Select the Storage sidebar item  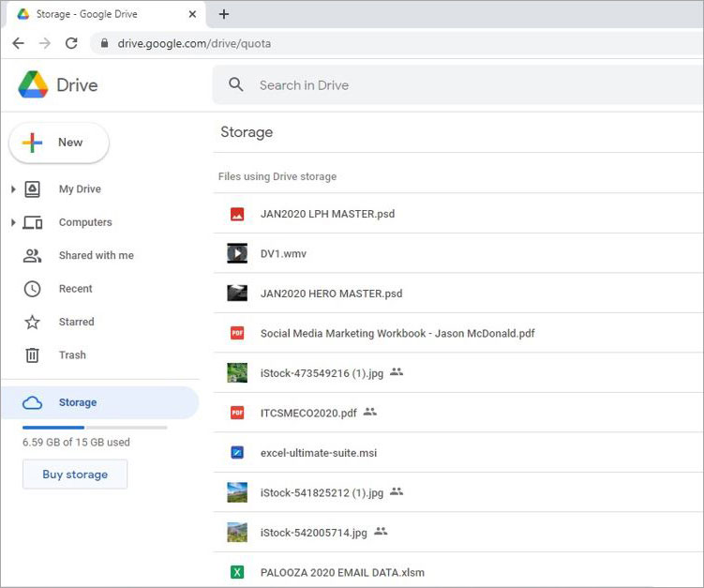tap(99, 402)
